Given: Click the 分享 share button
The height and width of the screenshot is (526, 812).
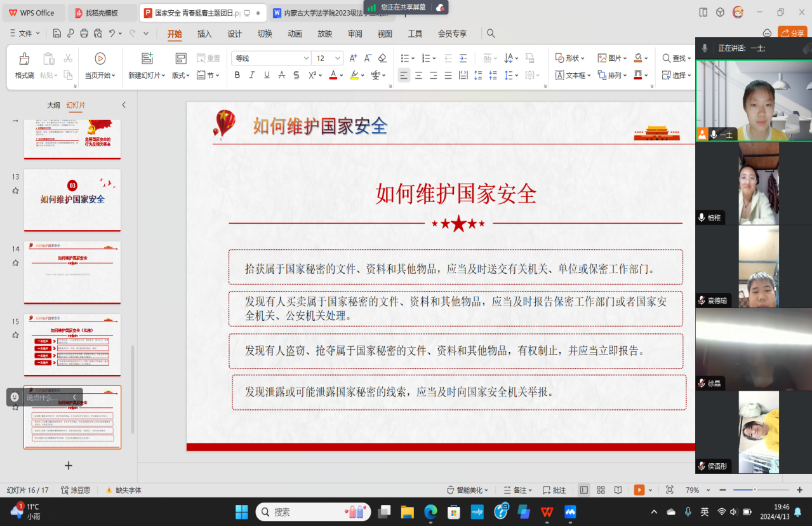Looking at the screenshot, I should [792, 34].
